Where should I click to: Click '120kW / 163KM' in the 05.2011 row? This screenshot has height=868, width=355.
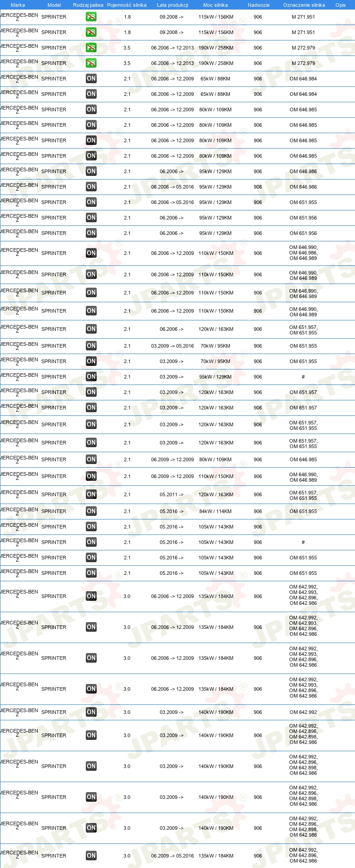click(x=216, y=494)
